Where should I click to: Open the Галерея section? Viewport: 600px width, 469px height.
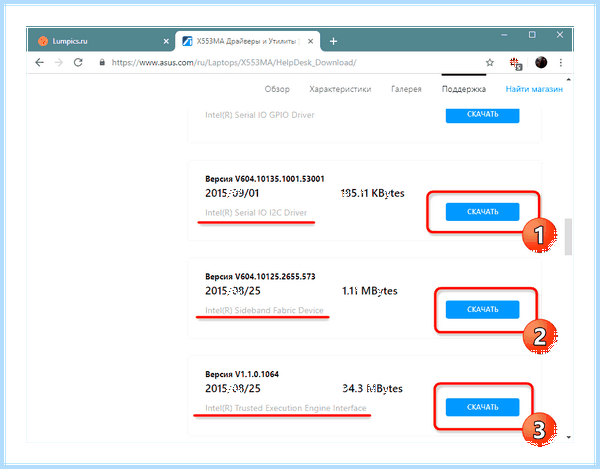[x=406, y=89]
